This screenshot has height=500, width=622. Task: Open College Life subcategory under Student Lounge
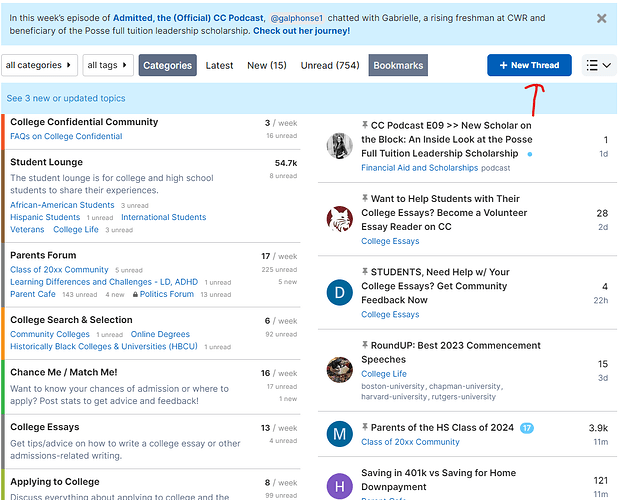(76, 229)
